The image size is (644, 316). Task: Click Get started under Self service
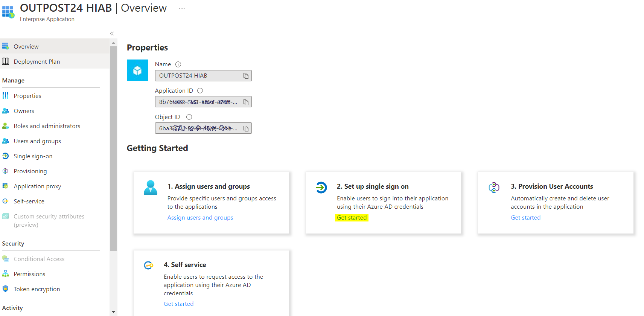point(178,304)
